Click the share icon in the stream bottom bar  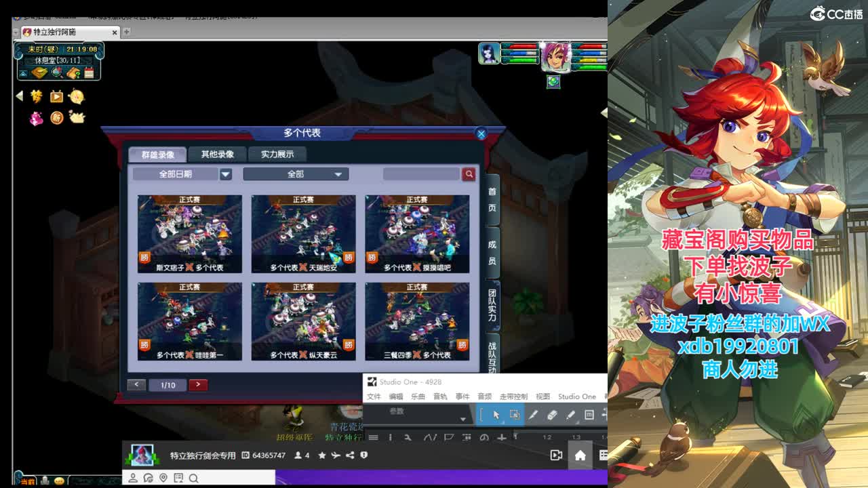coord(350,454)
